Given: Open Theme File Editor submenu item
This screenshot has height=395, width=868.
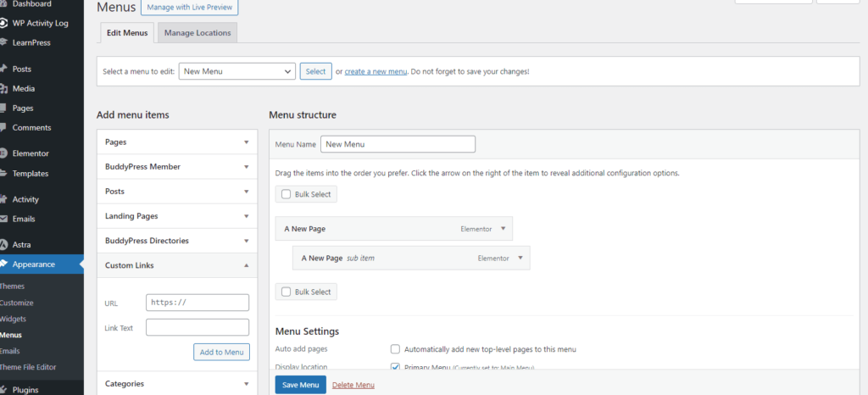Looking at the screenshot, I should click(x=29, y=367).
